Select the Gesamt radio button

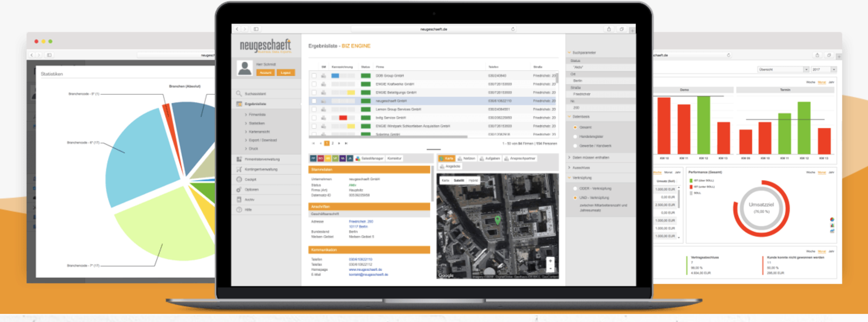[x=575, y=127]
